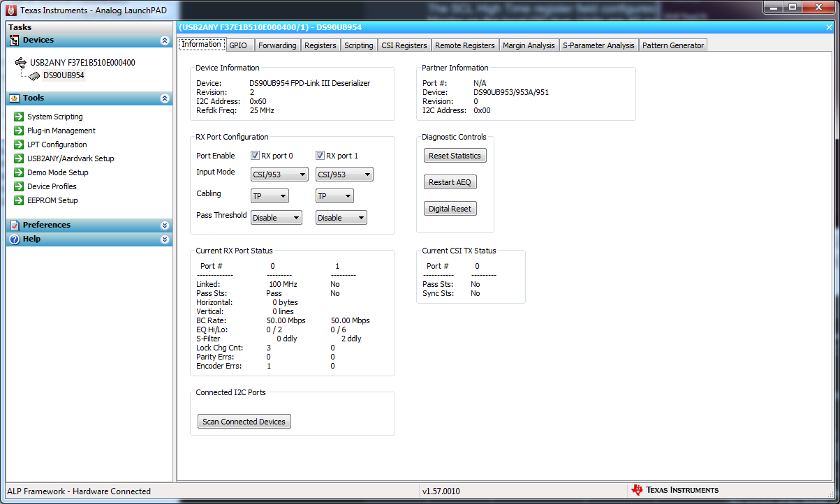Open Cabling dropdown for port 1
This screenshot has height=504, width=840.
335,196
